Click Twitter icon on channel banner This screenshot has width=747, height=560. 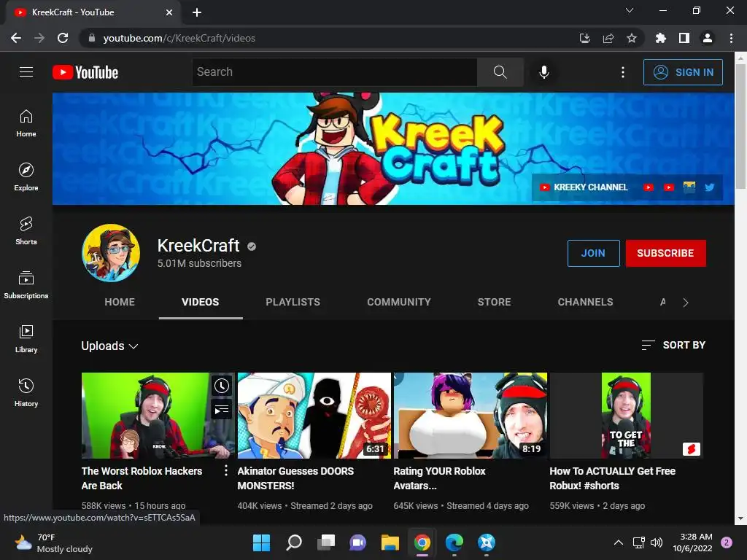tap(709, 187)
